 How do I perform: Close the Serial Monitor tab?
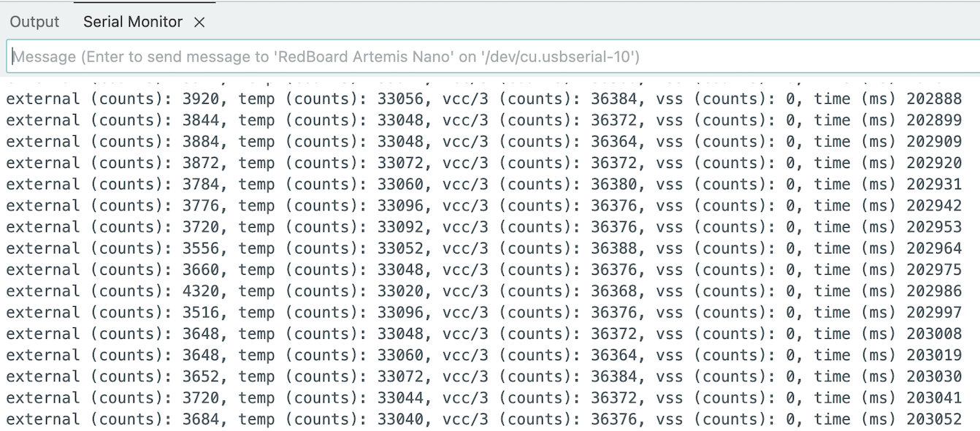click(x=199, y=23)
